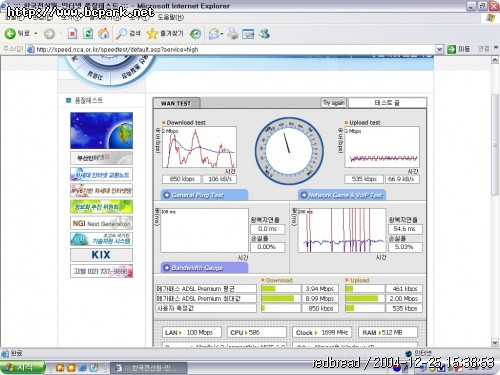Open the 검색 search magnifier
This screenshot has height=375, width=500.
[x=128, y=34]
